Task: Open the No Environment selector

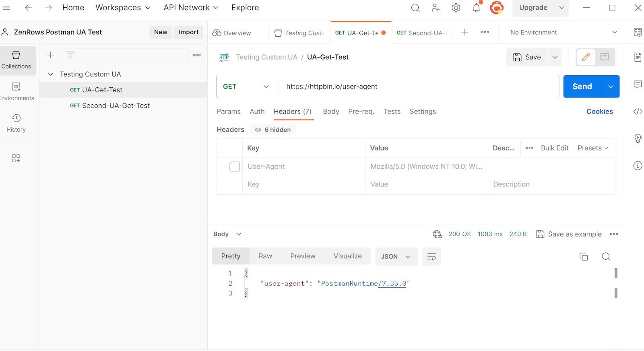Action: (x=563, y=32)
